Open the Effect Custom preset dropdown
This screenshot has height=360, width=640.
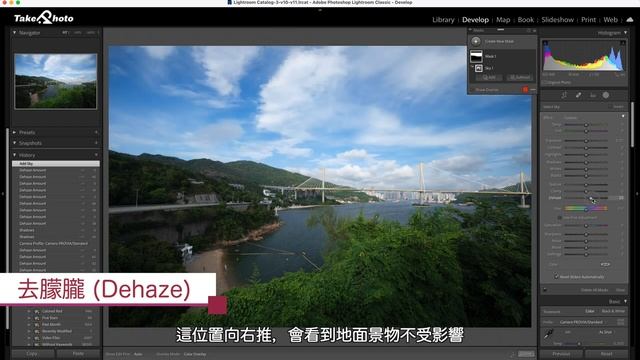click(x=571, y=118)
